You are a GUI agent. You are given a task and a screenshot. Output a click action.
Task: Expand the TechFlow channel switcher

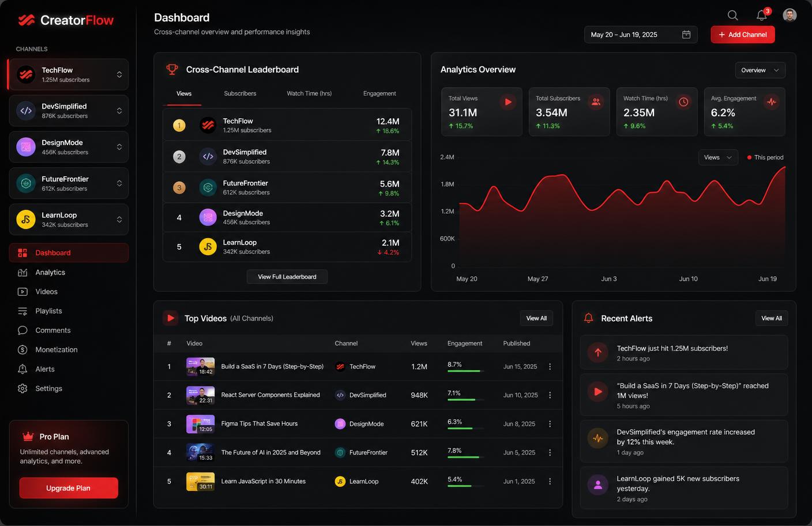pos(119,74)
